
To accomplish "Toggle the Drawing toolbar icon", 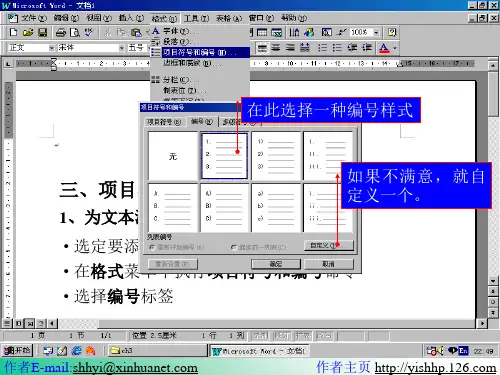I will 309,32.
